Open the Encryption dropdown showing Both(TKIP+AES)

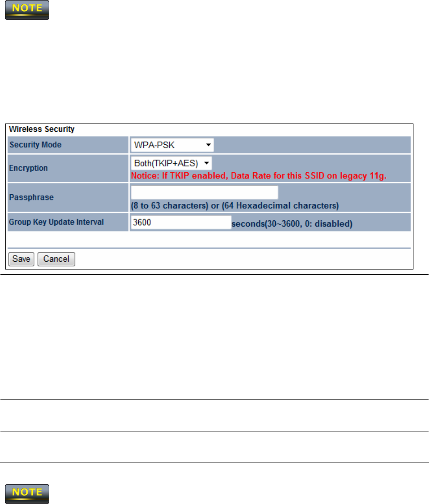[171, 163]
